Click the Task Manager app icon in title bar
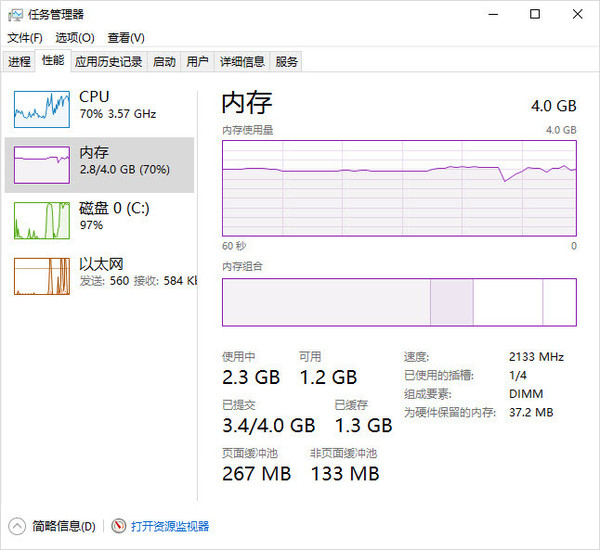 coord(15,14)
